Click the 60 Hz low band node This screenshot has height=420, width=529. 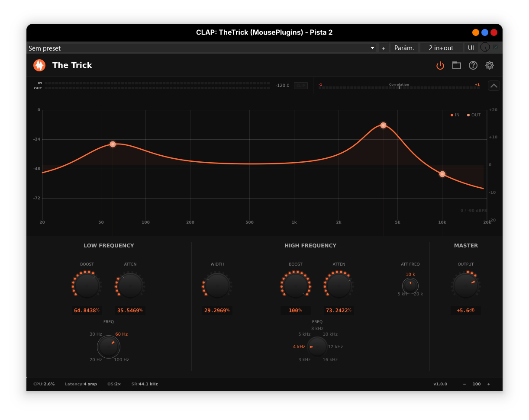click(113, 144)
